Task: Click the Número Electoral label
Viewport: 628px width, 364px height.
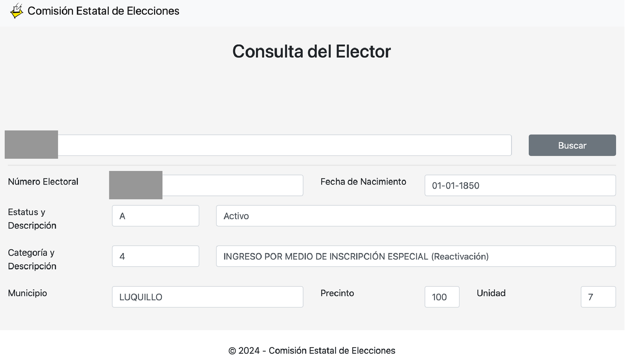Action: click(43, 182)
